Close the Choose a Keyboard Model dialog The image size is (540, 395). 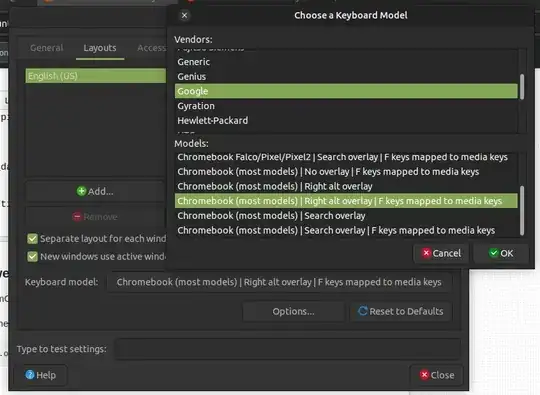[185, 15]
